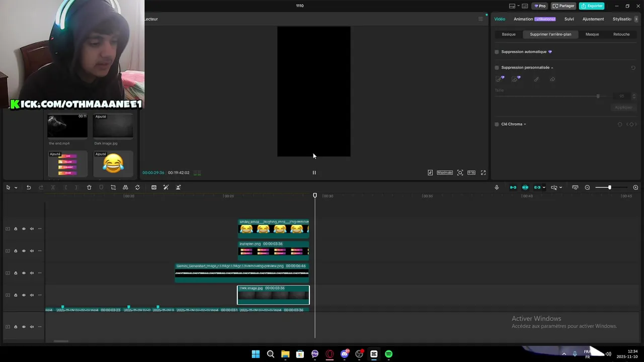
Task: Open the 9:16 aspect ratio selector
Action: click(471, 172)
